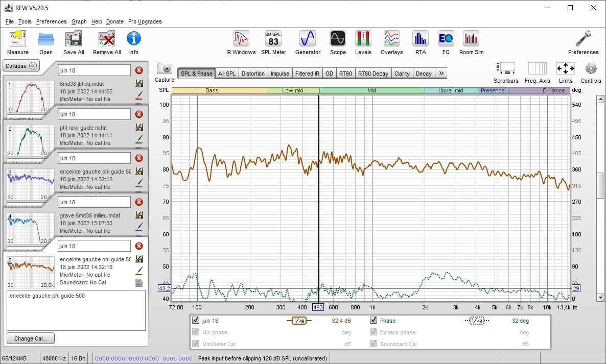Viewport: 606px width, 364px height.
Task: Switch to Filtered IR tab
Action: (x=307, y=74)
